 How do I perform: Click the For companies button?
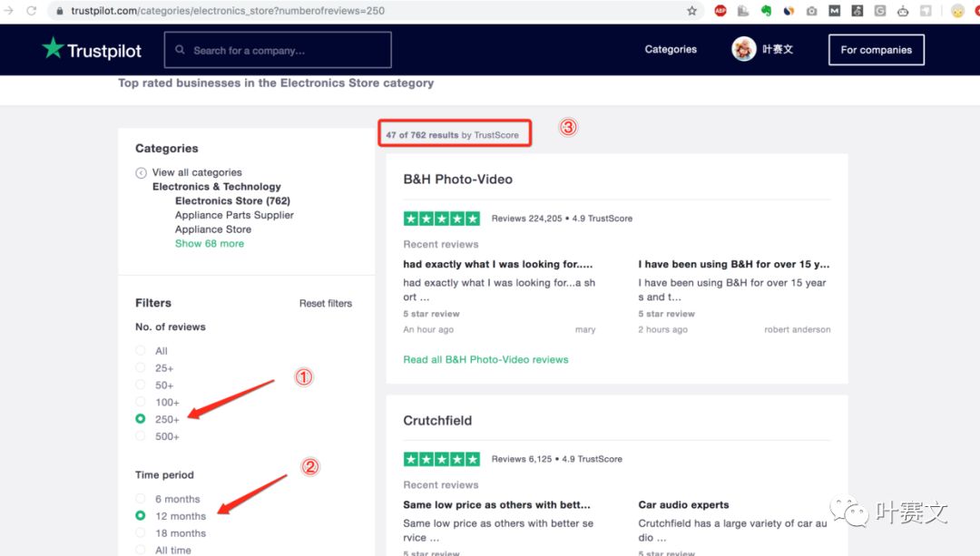pos(877,50)
